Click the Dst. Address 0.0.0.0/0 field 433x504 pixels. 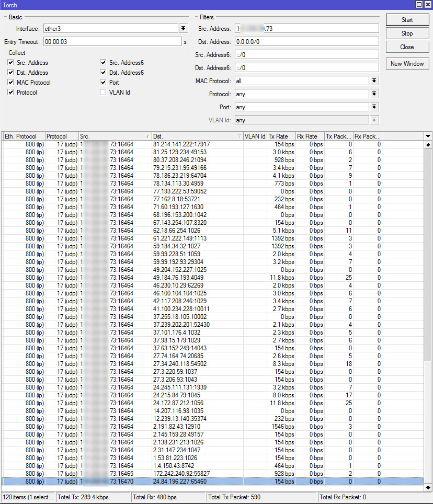coord(306,41)
